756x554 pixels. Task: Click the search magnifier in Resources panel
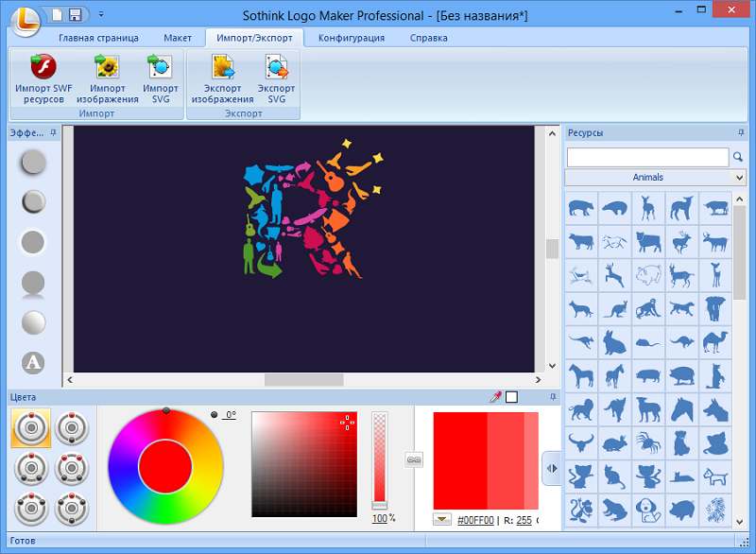coord(738,157)
